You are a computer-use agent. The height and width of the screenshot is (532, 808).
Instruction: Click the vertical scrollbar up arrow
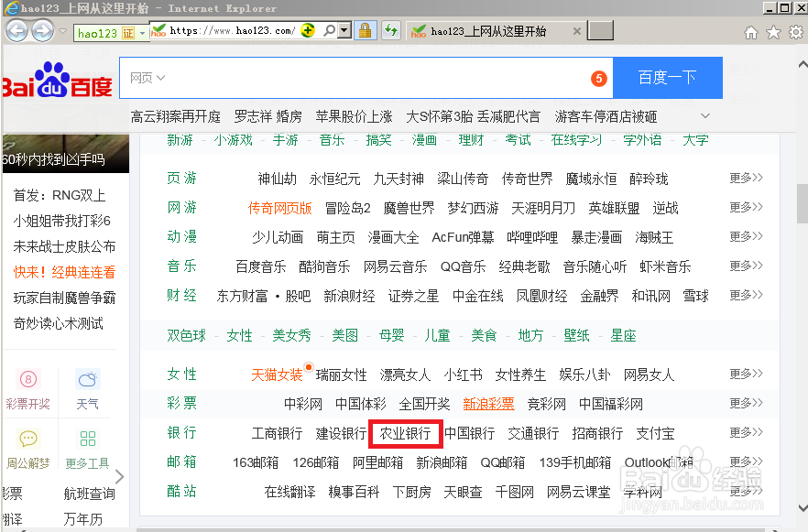click(x=803, y=64)
